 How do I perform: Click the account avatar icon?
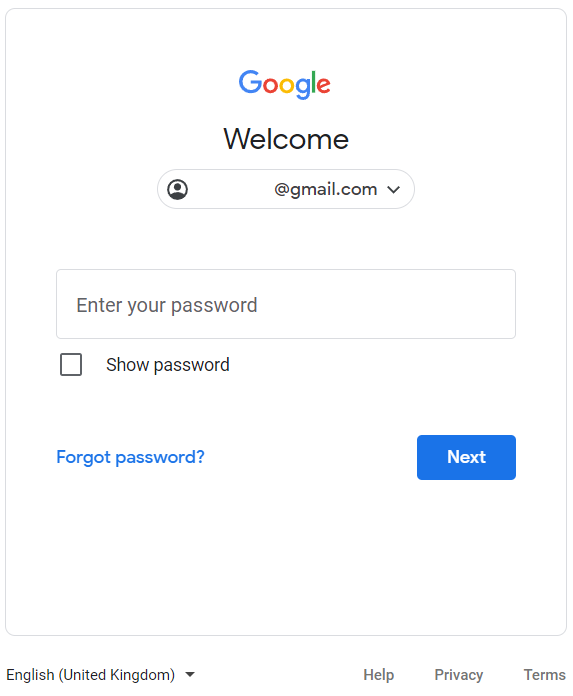pyautogui.click(x=178, y=190)
